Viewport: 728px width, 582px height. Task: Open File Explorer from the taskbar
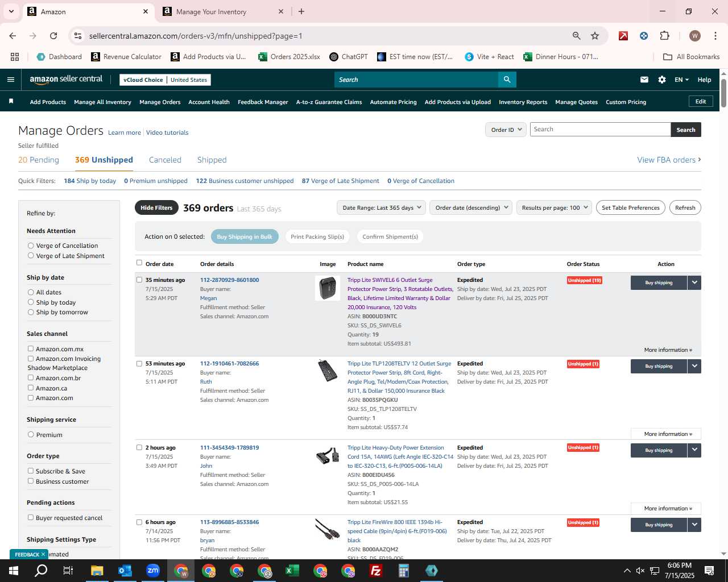tap(97, 571)
